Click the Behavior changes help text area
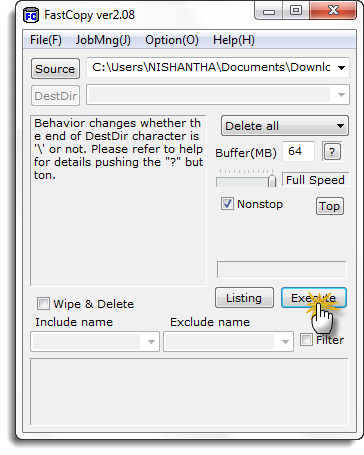The width and height of the screenshot is (364, 455). [x=118, y=201]
